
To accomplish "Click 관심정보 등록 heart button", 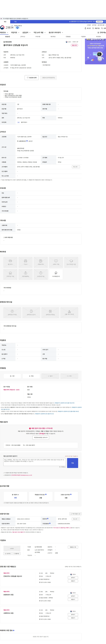I will 32,78.
